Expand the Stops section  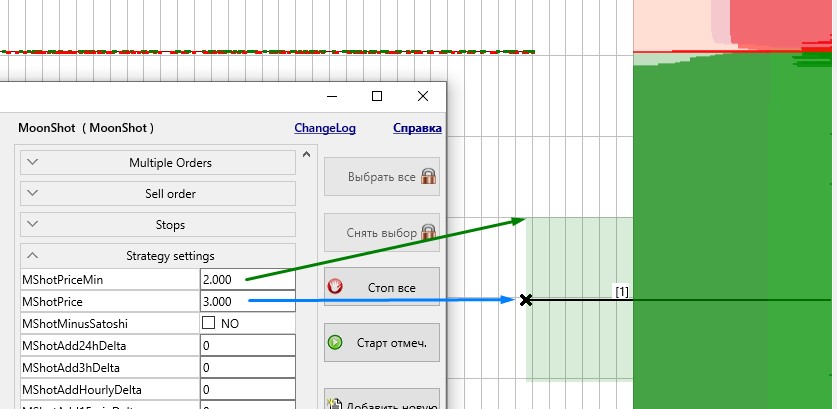pyautogui.click(x=157, y=224)
